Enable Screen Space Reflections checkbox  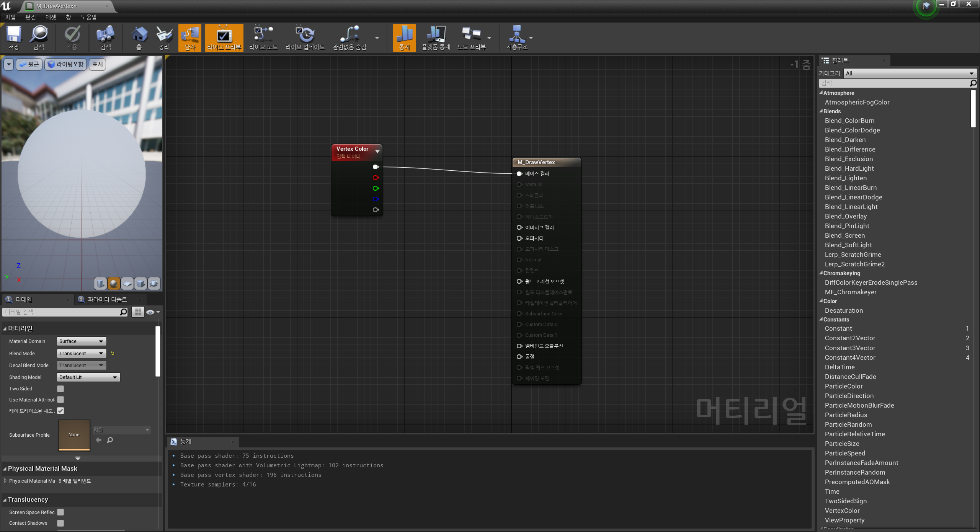coord(60,512)
